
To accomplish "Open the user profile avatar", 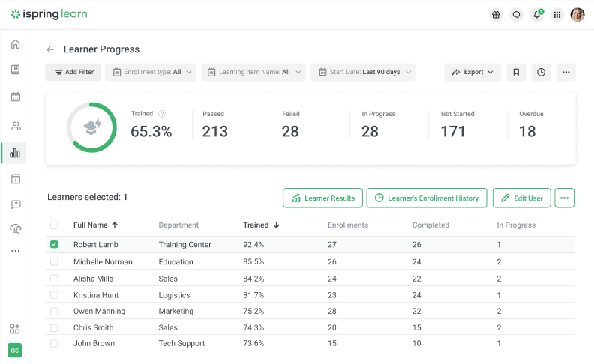I will coord(577,15).
